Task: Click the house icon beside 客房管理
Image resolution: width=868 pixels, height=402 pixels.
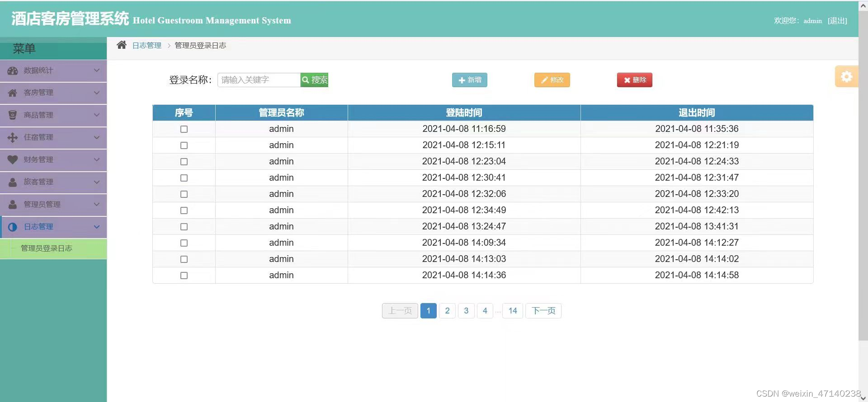Action: (x=13, y=93)
